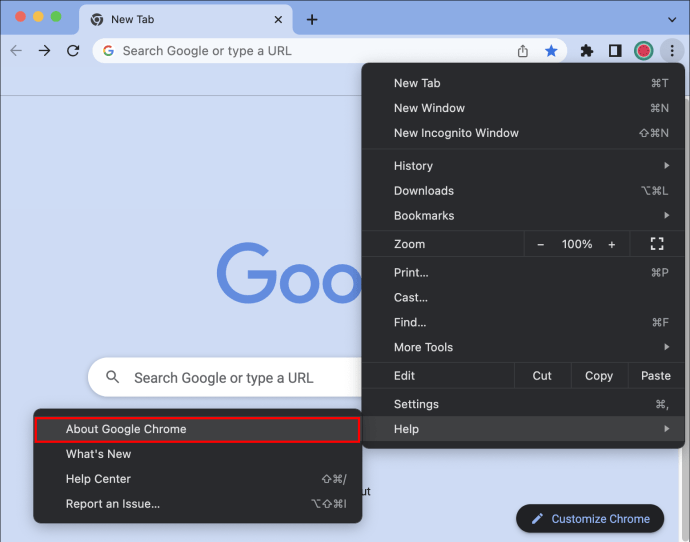Open the Extensions puzzle icon
This screenshot has height=542, width=690.
pos(587,51)
